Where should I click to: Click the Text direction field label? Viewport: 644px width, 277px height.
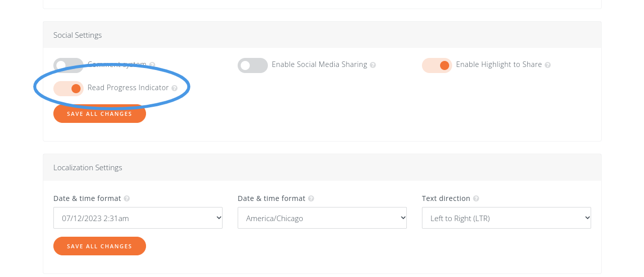pyautogui.click(x=446, y=198)
